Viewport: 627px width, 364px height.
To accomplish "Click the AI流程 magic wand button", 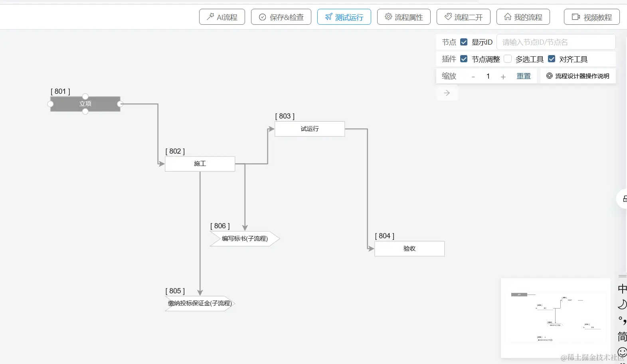I will [222, 17].
